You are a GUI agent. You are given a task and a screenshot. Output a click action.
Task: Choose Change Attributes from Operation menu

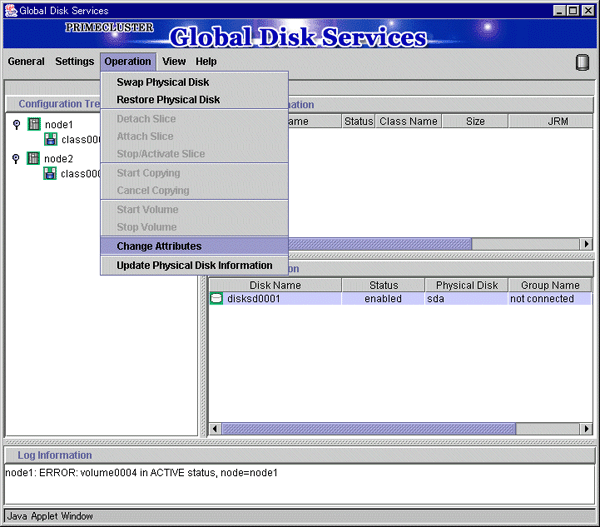coord(159,246)
